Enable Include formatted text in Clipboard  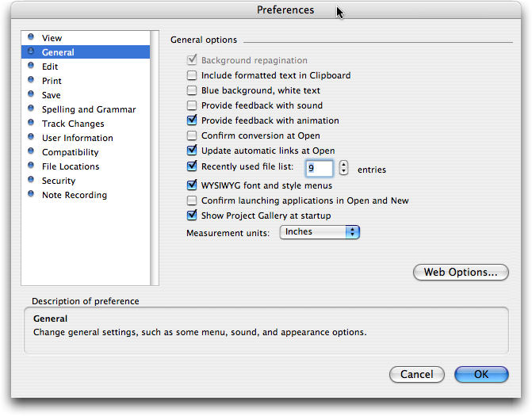point(192,76)
